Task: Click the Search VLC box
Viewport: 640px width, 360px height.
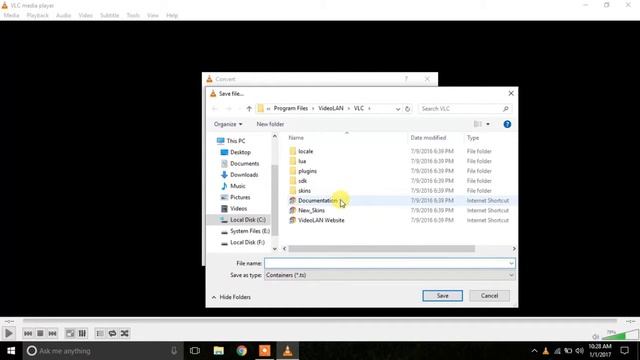Action: tap(464, 109)
